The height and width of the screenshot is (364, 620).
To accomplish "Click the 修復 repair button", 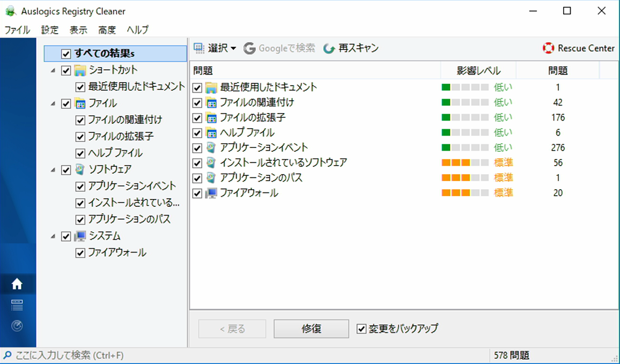I will (311, 329).
